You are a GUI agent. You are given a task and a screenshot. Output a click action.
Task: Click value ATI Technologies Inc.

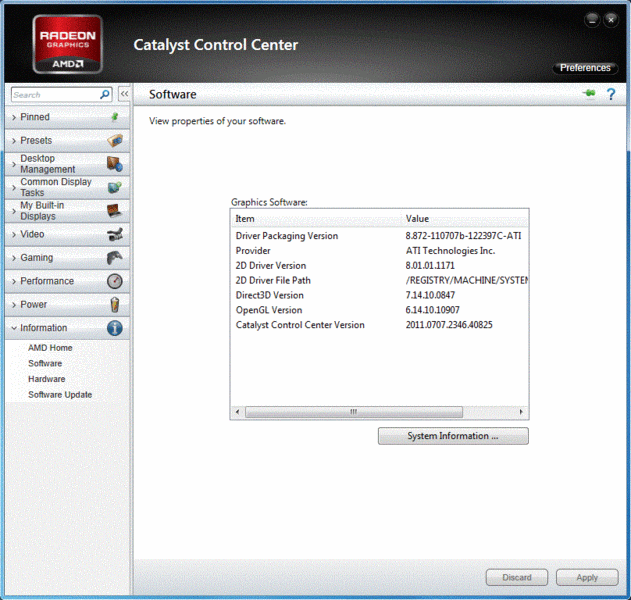(450, 251)
